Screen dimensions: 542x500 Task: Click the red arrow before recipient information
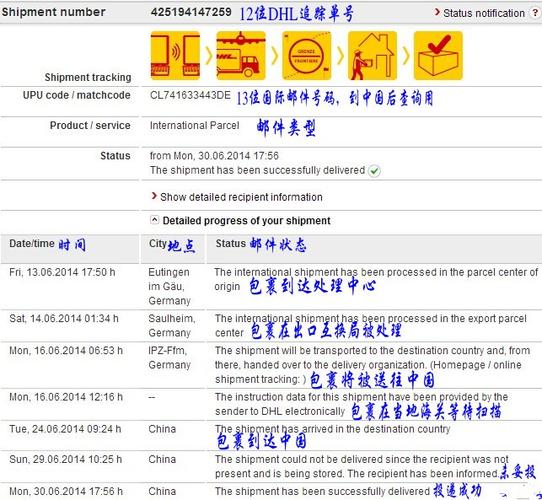(x=154, y=196)
